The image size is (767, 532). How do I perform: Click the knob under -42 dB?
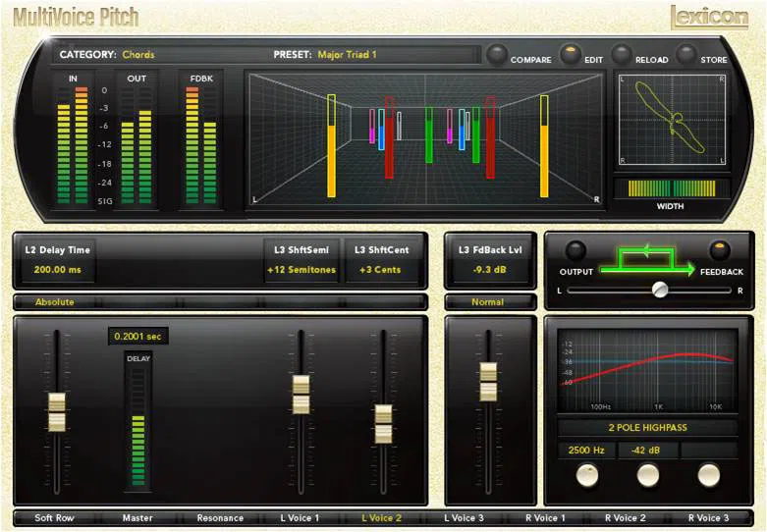pyautogui.click(x=647, y=475)
